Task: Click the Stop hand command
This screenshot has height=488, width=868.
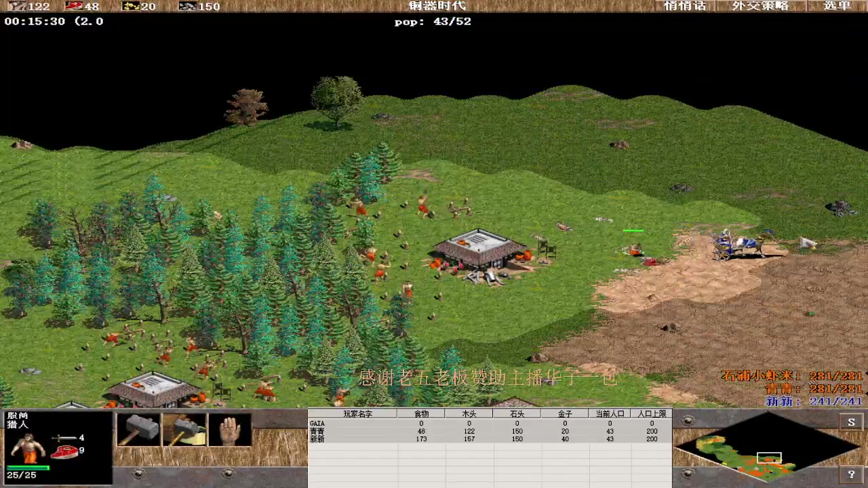Action: pos(229,429)
